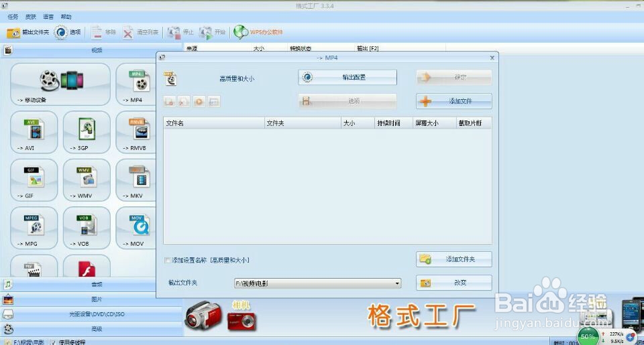Click the 开始 toolbar icon

click(205, 32)
